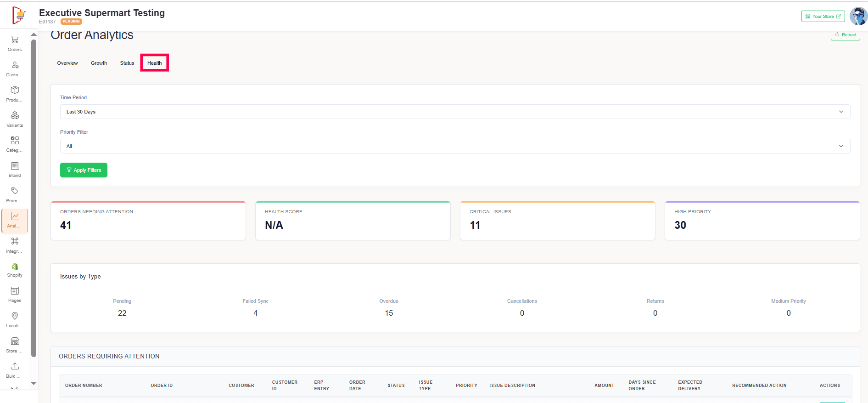Select the Status tab

point(127,63)
